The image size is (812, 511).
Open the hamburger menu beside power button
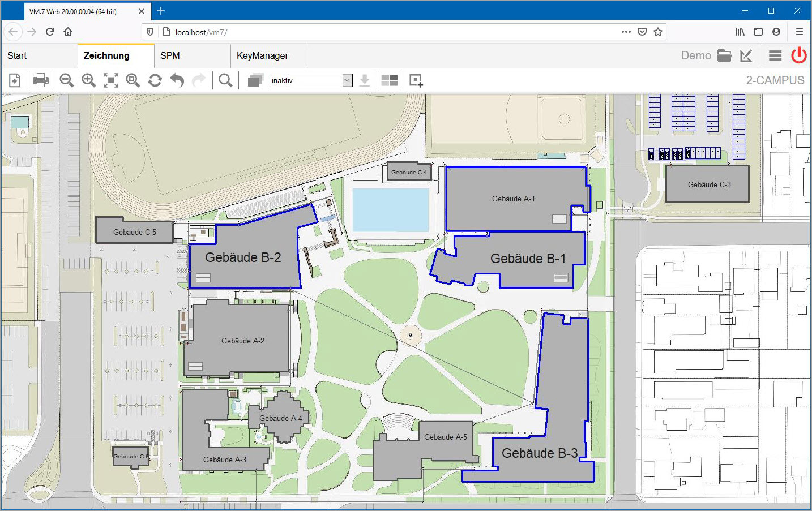775,55
